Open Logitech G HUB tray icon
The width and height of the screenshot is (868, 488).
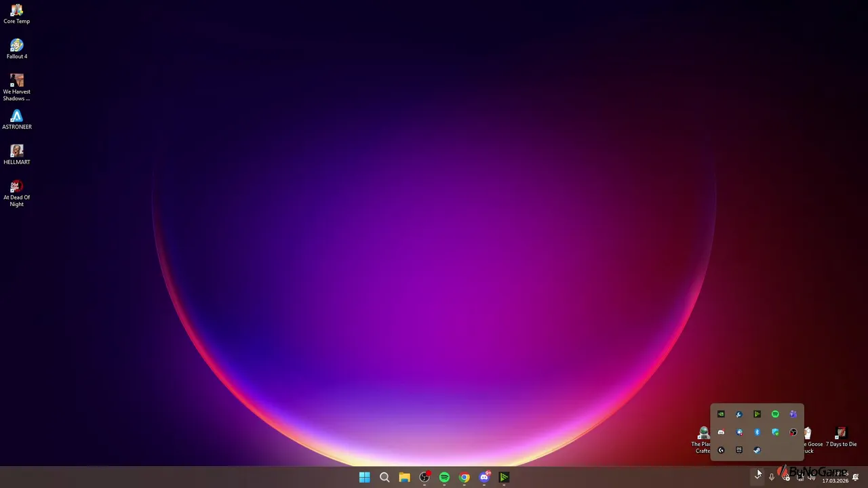(x=721, y=450)
